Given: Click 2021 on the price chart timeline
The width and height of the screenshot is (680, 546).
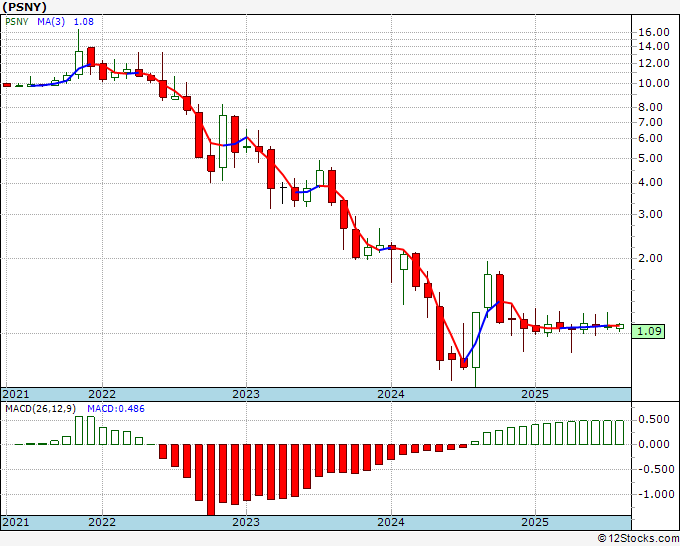Looking at the screenshot, I should [16, 394].
